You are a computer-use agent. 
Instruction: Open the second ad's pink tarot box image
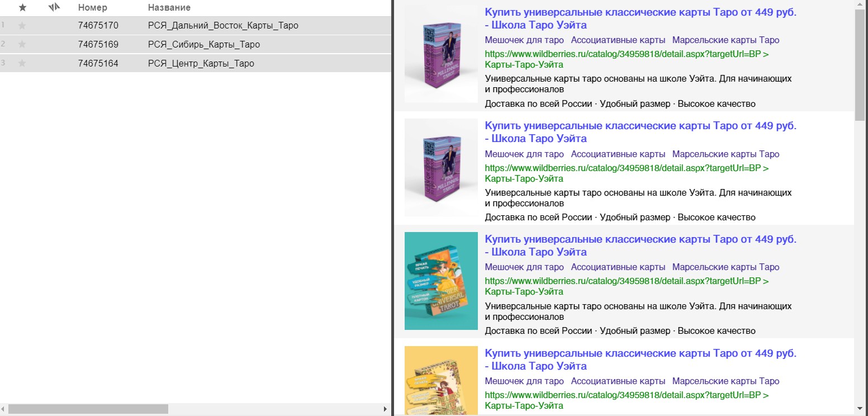[x=441, y=168]
